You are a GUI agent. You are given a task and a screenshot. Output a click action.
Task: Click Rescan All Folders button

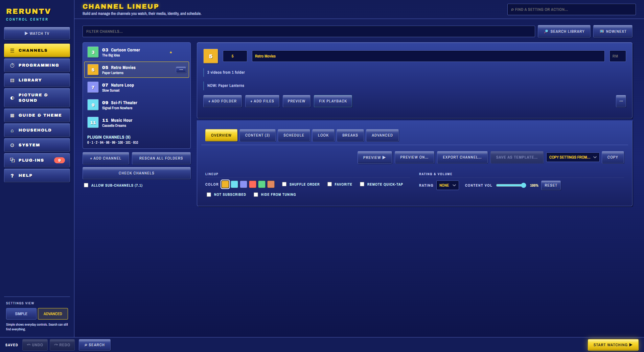pos(161,158)
